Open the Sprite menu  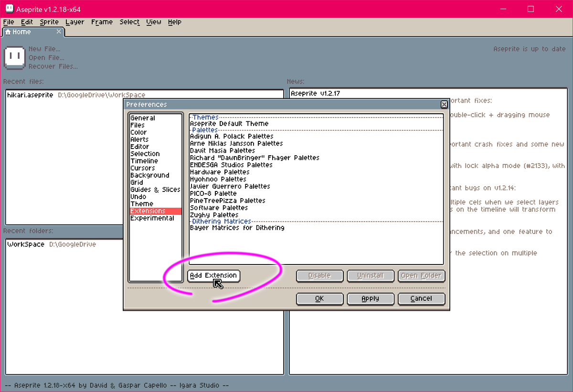pos(49,22)
